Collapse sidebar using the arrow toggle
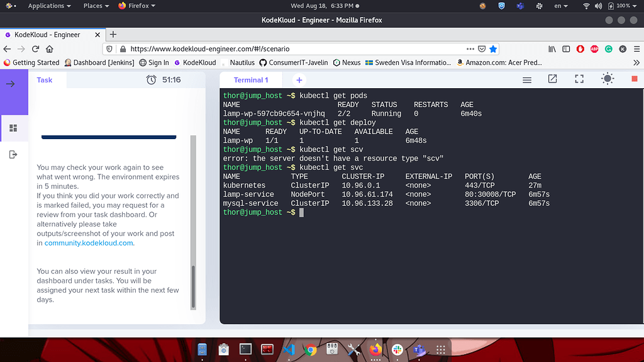This screenshot has height=362, width=644. pyautogui.click(x=11, y=84)
